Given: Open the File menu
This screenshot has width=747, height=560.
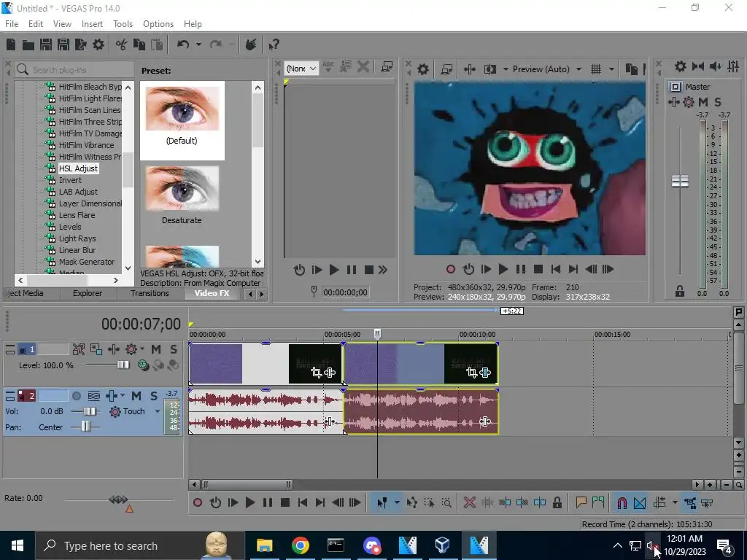Looking at the screenshot, I should (12, 24).
